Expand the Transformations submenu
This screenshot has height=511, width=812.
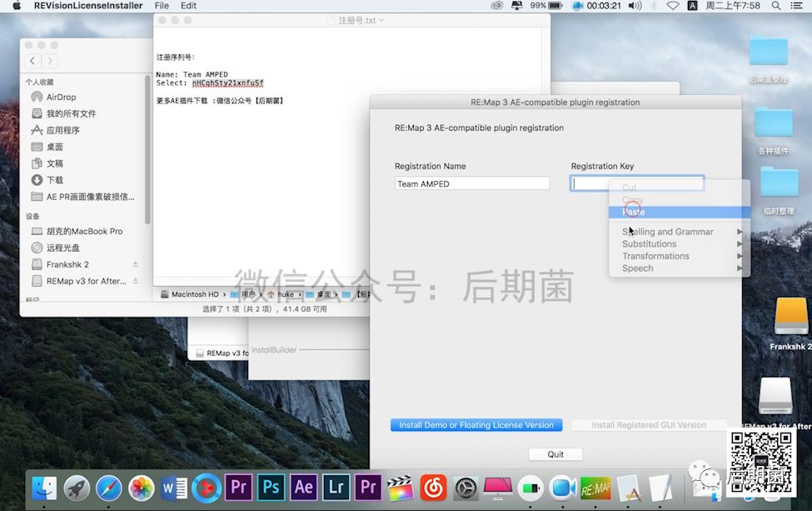click(680, 256)
